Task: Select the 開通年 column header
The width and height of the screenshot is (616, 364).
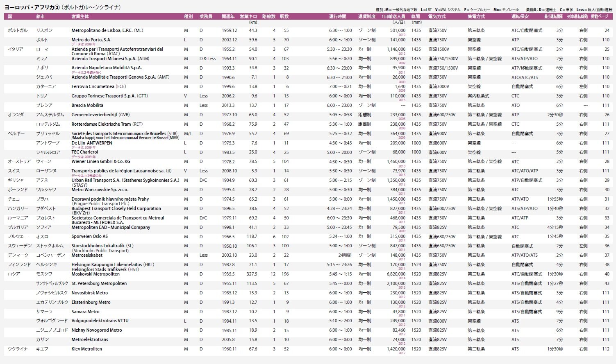Action: coord(228,16)
